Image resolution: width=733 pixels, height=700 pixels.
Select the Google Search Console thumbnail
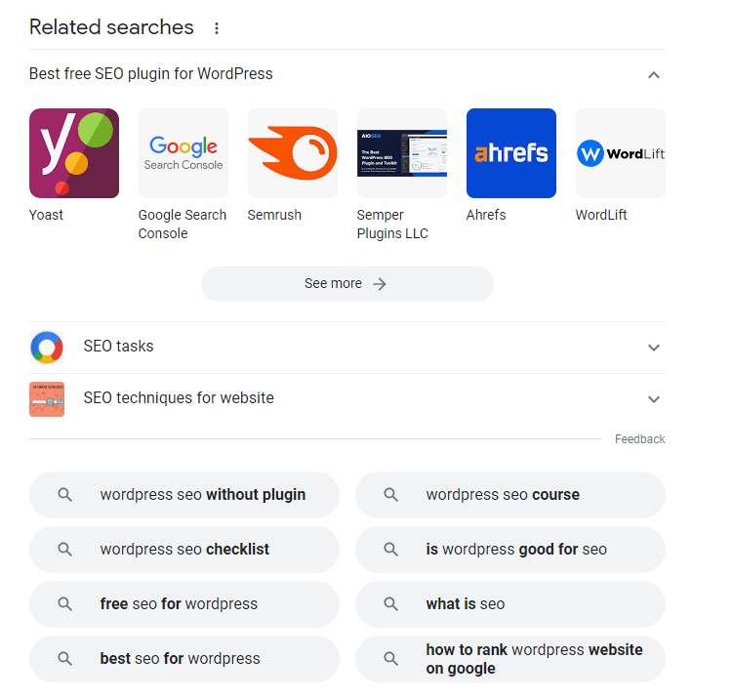pyautogui.click(x=183, y=153)
